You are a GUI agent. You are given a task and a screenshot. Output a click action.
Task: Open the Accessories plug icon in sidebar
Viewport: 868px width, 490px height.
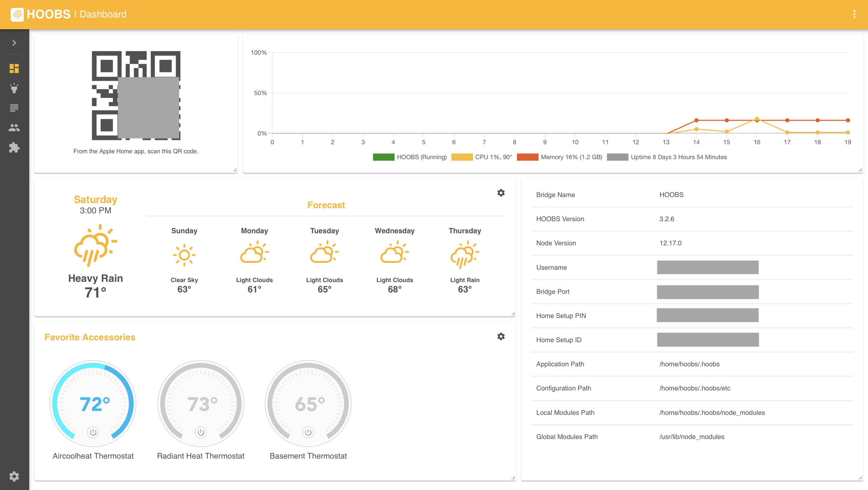point(14,88)
